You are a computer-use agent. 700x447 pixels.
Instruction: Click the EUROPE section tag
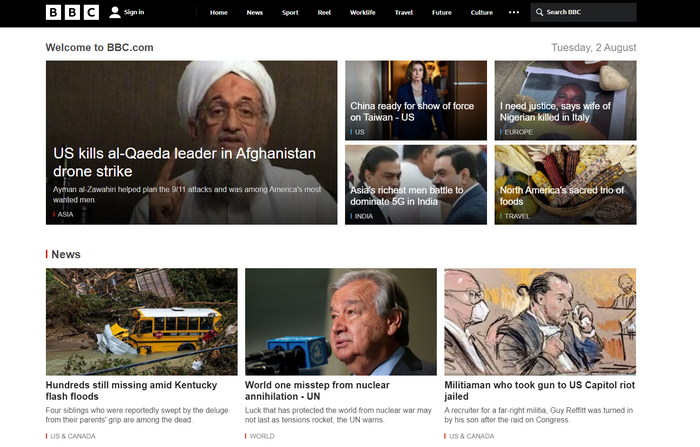[518, 132]
